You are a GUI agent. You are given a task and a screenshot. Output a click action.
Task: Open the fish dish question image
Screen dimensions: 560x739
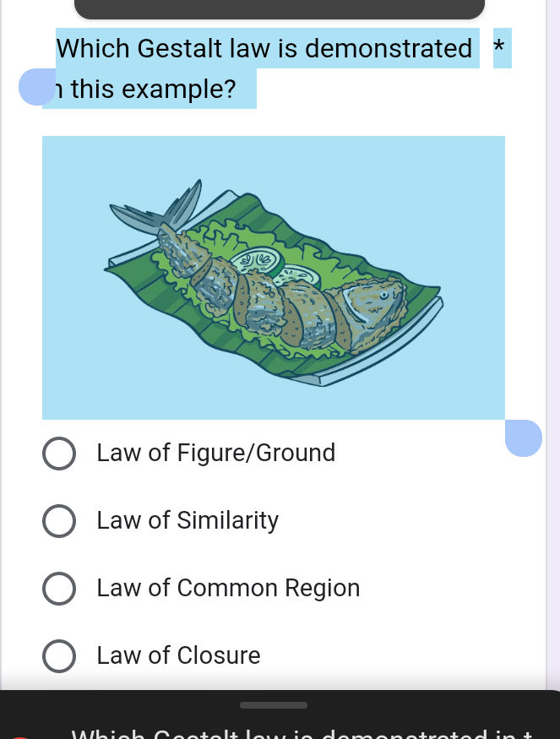point(274,277)
